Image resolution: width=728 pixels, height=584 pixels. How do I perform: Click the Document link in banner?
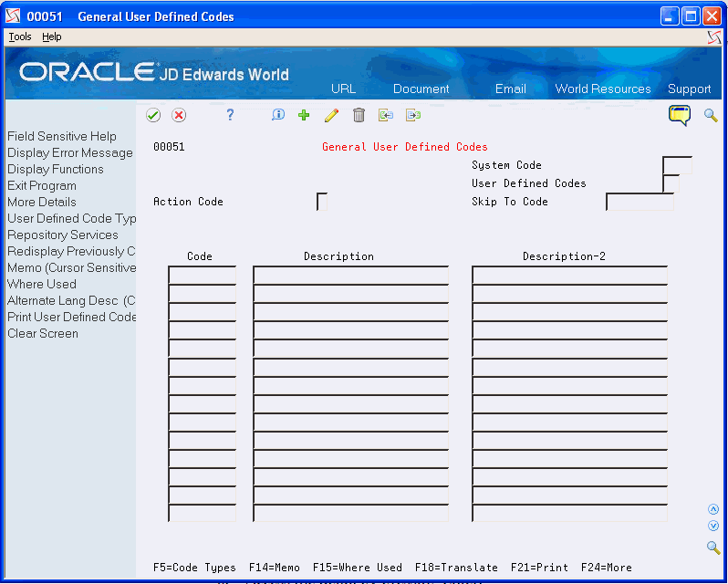(421, 89)
